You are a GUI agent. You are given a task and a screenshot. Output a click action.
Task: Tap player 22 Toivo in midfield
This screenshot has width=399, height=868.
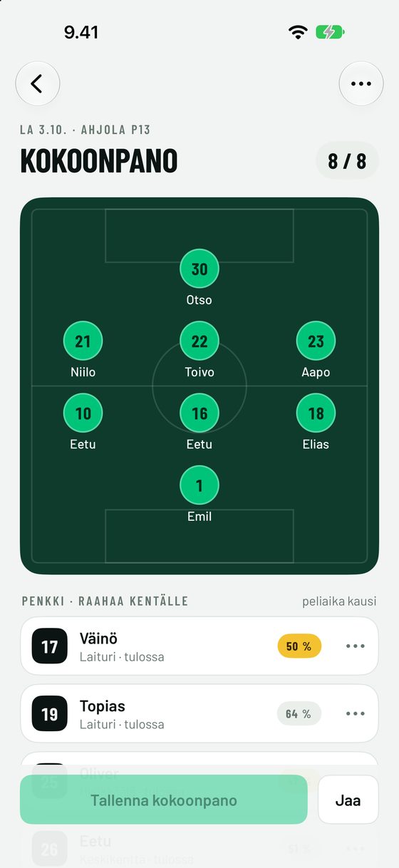pos(199,350)
